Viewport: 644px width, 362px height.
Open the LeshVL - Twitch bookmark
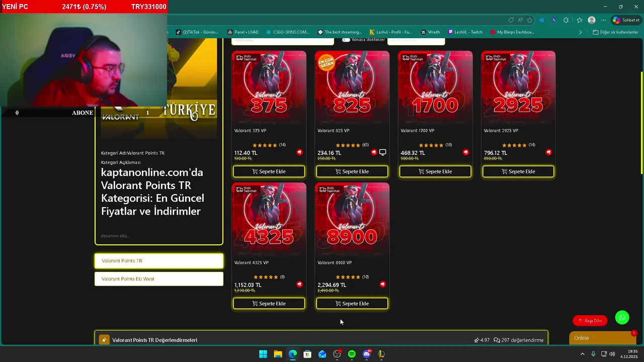tap(465, 32)
